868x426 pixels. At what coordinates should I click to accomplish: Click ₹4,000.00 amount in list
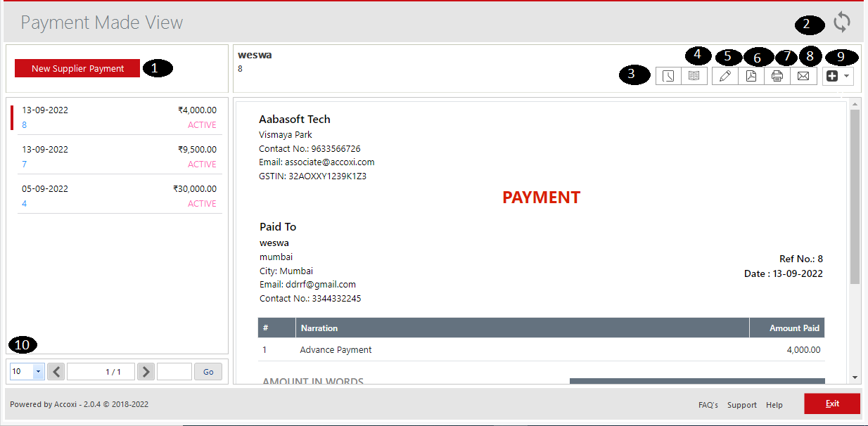[197, 110]
